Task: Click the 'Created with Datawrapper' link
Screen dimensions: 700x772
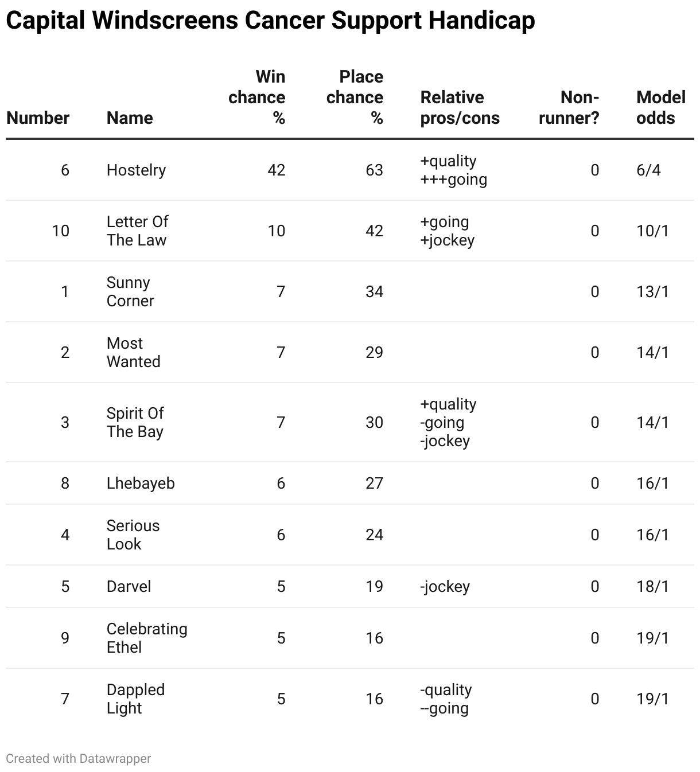Action: (79, 758)
